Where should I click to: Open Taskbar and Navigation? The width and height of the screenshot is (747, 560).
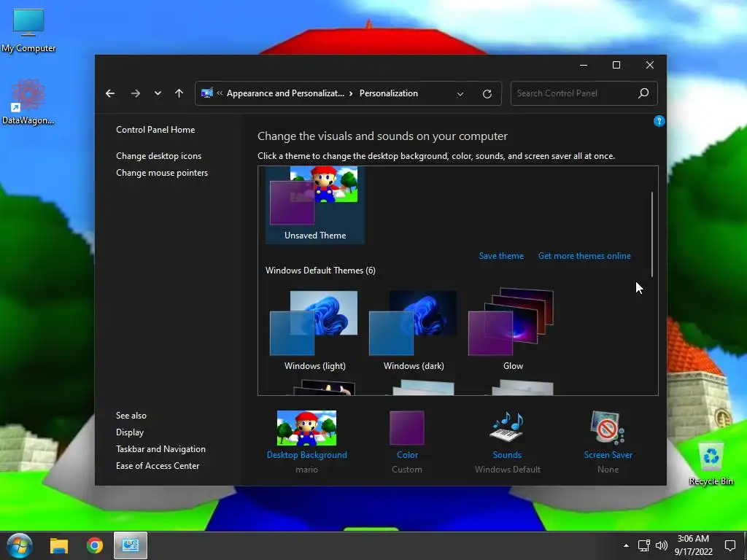[160, 449]
